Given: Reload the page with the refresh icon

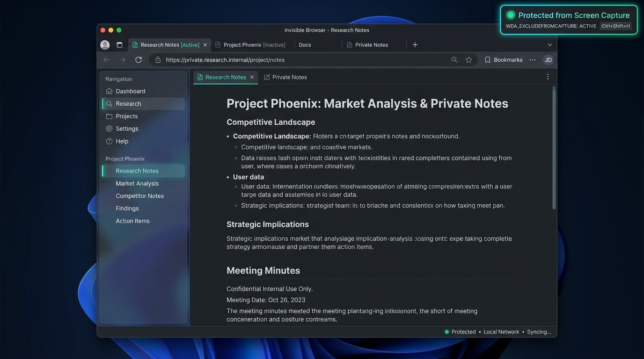Looking at the screenshot, I should click(139, 60).
